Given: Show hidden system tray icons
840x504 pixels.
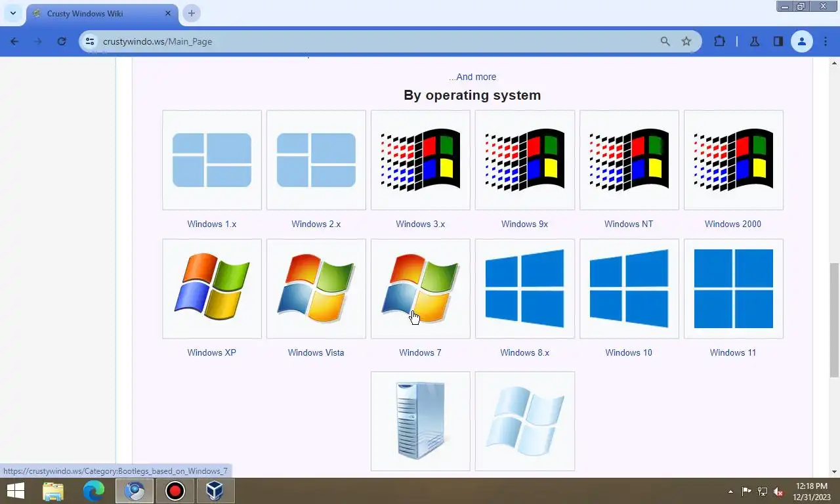Looking at the screenshot, I should point(730,492).
